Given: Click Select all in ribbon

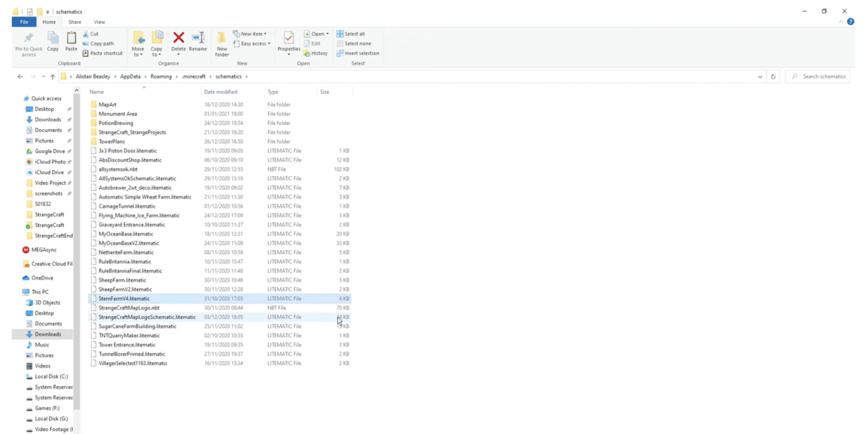Looking at the screenshot, I should click(351, 34).
